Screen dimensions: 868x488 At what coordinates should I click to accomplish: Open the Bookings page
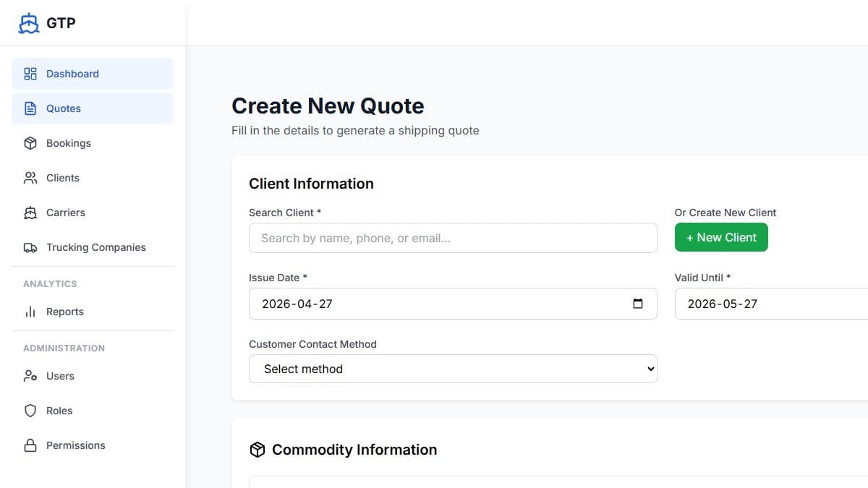pos(93,143)
